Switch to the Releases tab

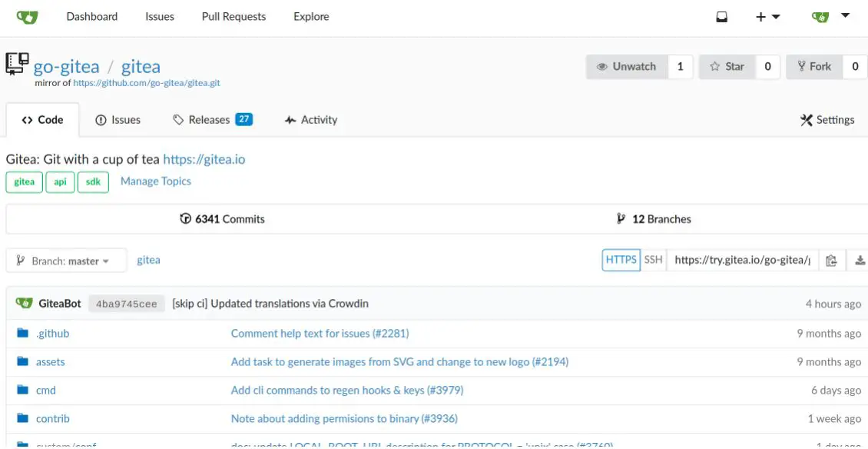tap(213, 120)
